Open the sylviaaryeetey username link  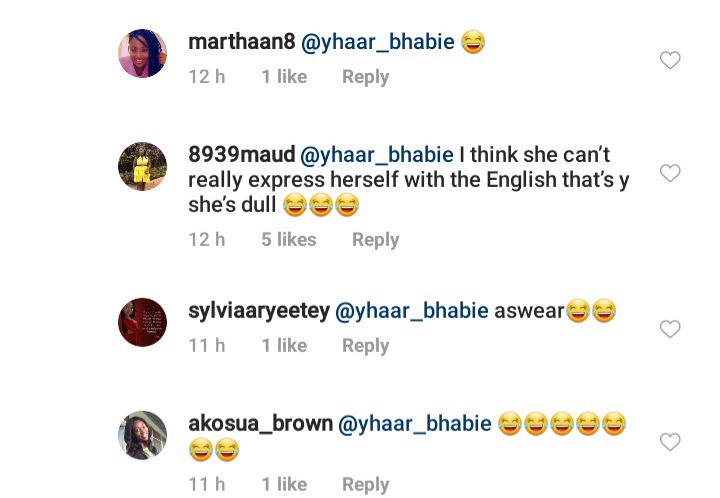259,311
